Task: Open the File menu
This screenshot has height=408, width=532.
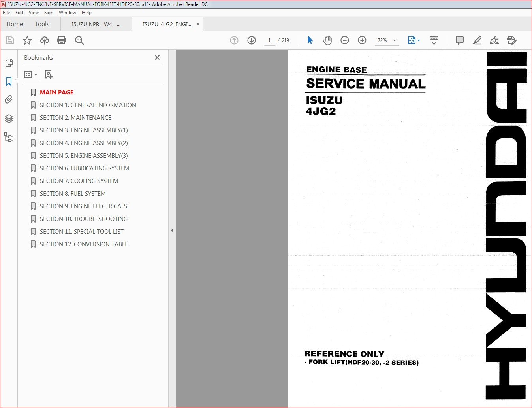Action: pos(6,13)
